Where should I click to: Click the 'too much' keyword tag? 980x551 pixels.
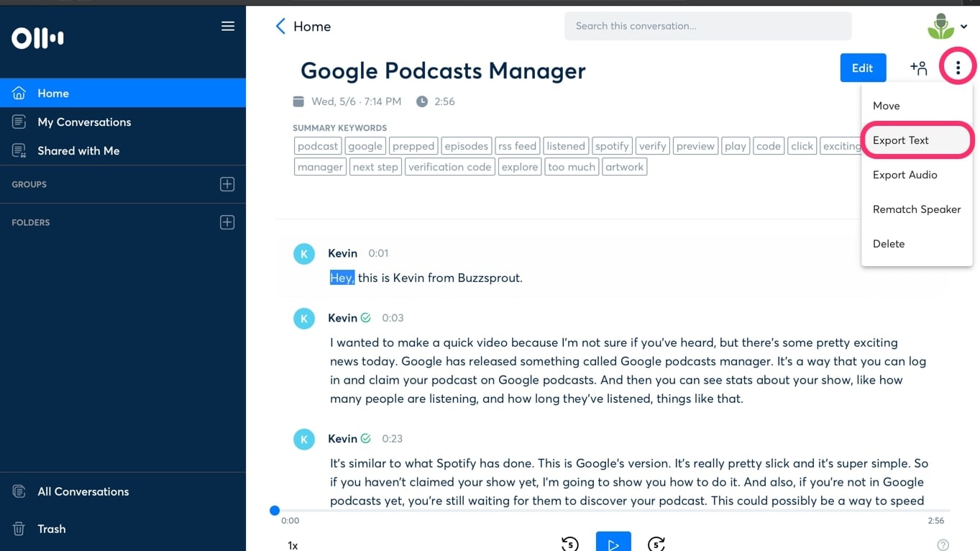tap(572, 167)
